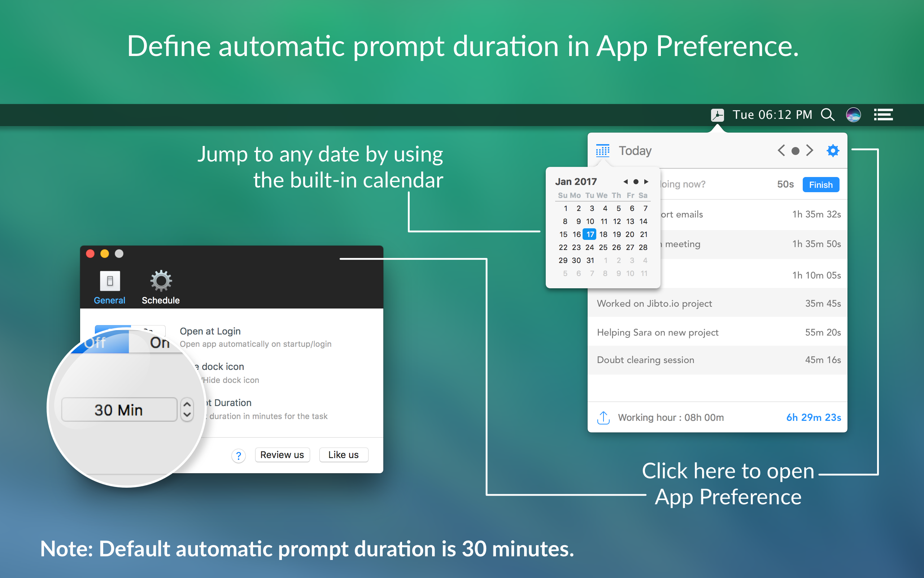Click the Working hour : 08h 00m label
This screenshot has height=578, width=924.
pyautogui.click(x=671, y=418)
